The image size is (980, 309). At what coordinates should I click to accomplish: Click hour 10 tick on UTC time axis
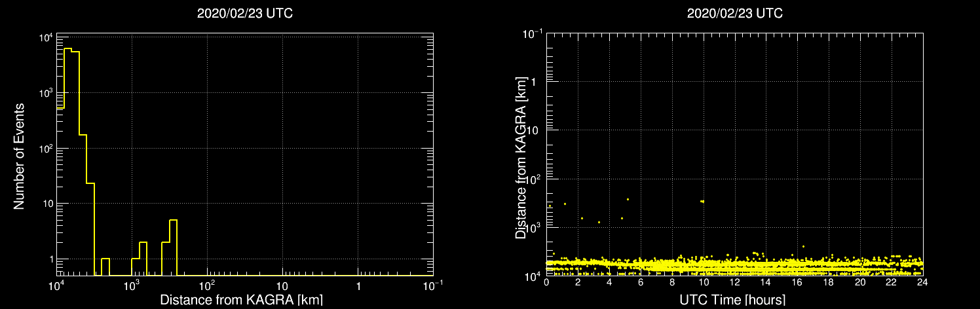pos(704,282)
